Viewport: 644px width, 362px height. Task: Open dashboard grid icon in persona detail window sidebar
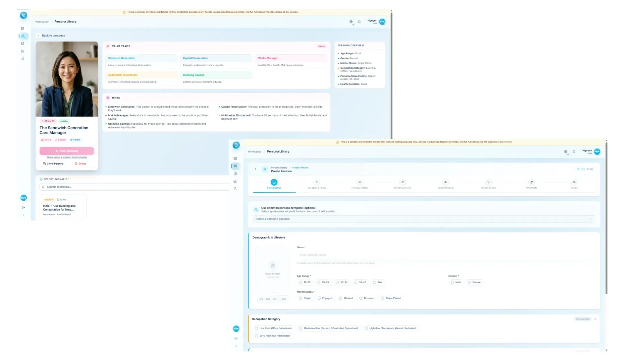[x=22, y=29]
